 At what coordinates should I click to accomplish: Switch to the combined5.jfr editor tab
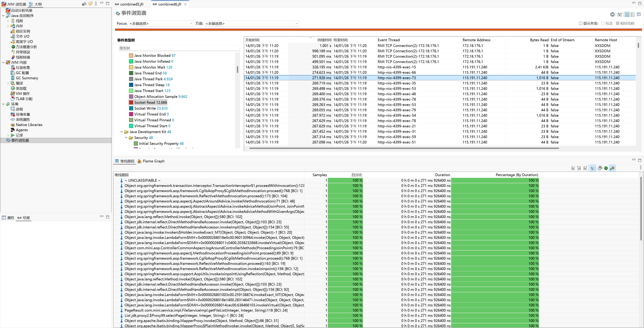coord(132,4)
